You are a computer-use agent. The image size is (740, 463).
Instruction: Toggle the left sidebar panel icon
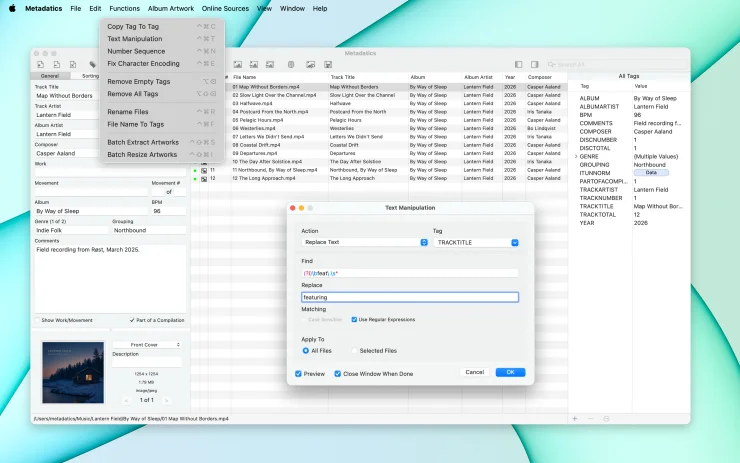click(519, 64)
